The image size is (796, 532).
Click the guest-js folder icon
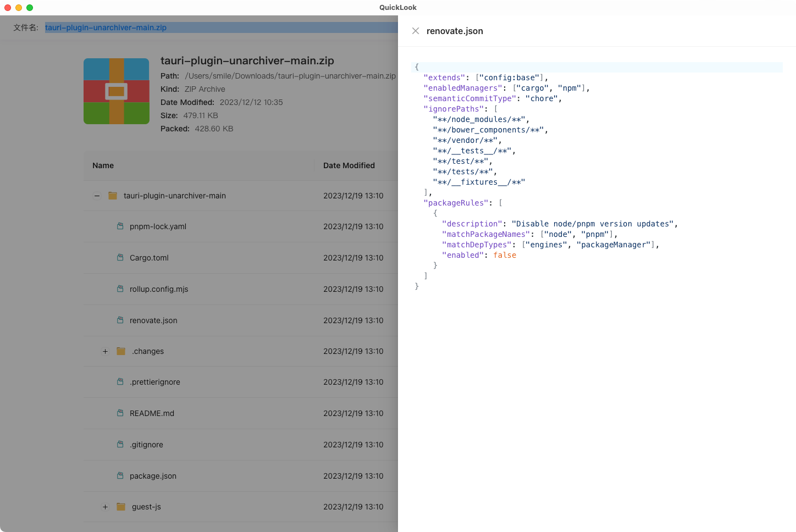pyautogui.click(x=121, y=507)
